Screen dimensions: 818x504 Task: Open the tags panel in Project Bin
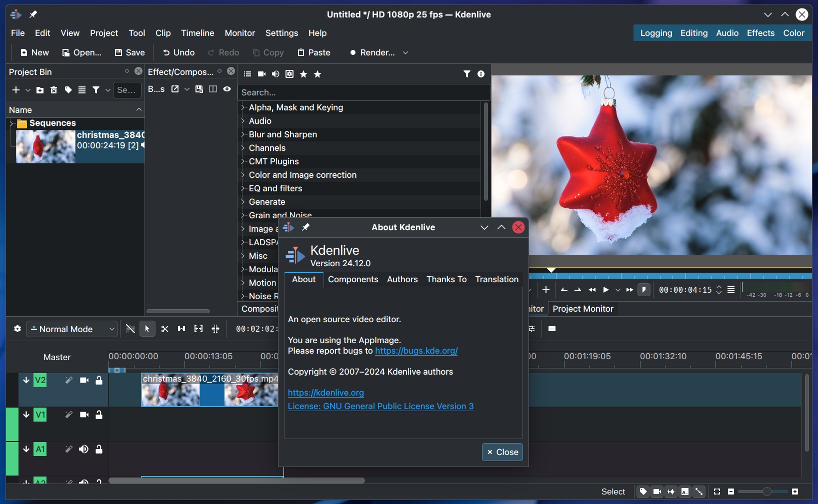point(68,90)
